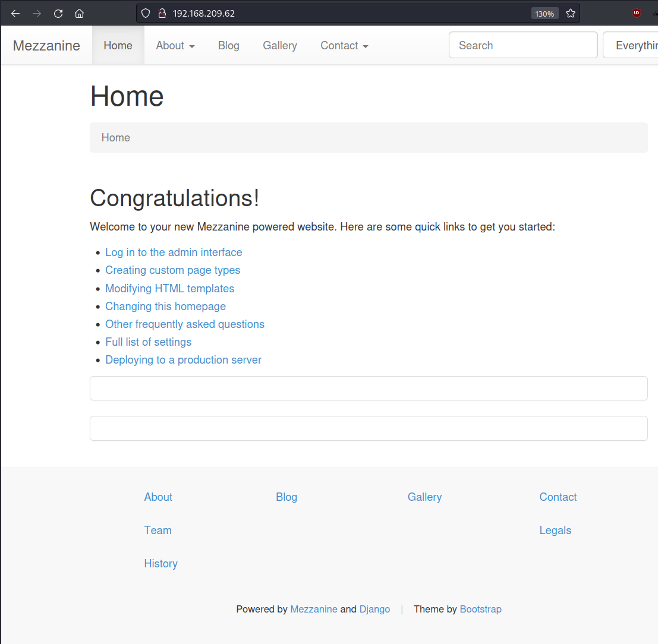Bookmark this page with the star

(x=571, y=13)
